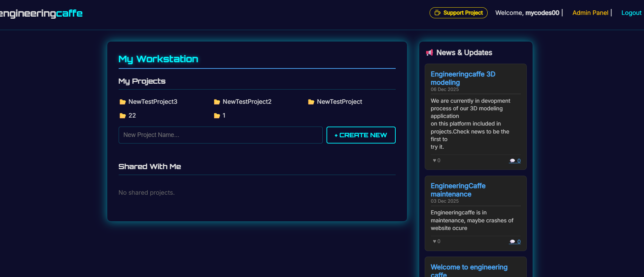Image resolution: width=644 pixels, height=277 pixels.
Task: Like the maintenance news post heart
Action: (434, 241)
